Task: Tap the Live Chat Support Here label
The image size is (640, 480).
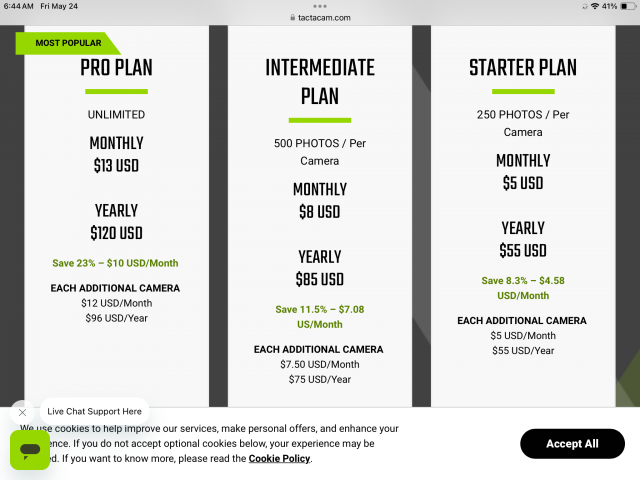Action: pyautogui.click(x=94, y=412)
